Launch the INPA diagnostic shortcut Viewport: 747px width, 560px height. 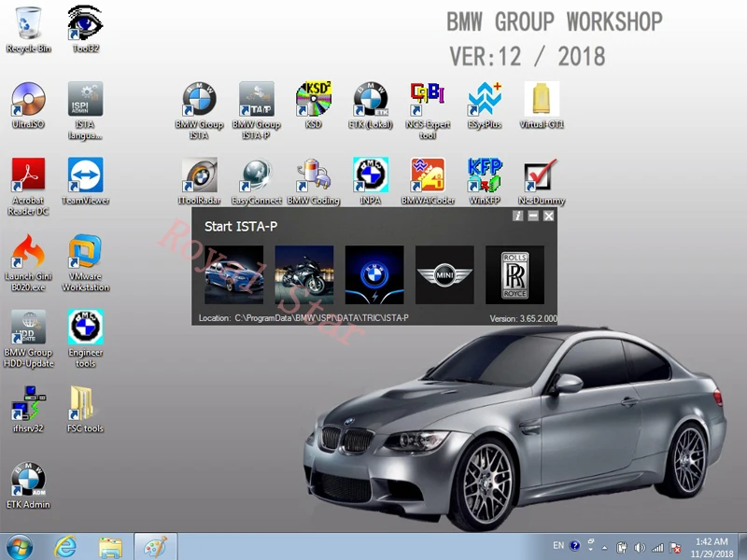click(x=371, y=175)
